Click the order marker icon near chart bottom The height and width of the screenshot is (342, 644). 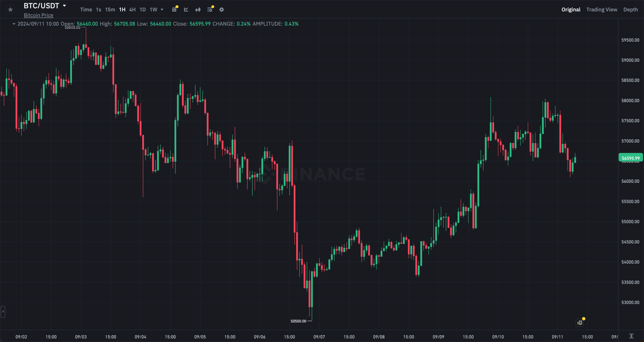click(580, 323)
